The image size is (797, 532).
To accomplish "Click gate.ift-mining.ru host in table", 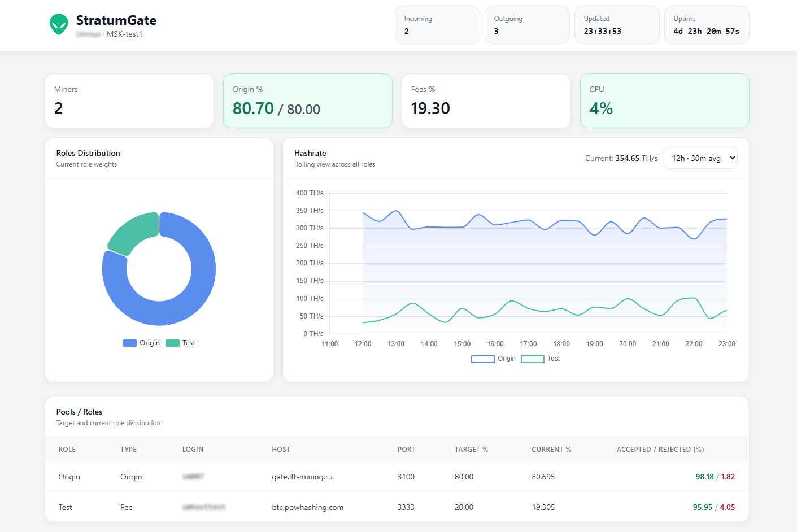I will (x=302, y=477).
